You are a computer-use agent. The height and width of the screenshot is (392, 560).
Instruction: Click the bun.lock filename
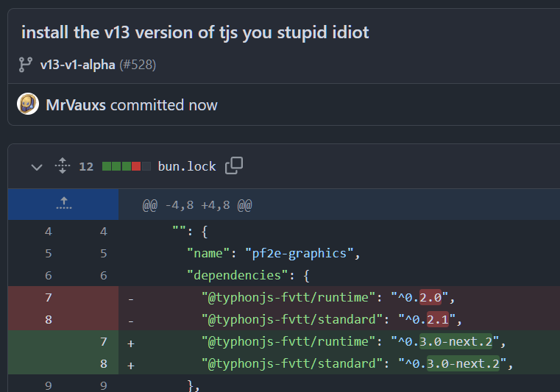(x=187, y=166)
